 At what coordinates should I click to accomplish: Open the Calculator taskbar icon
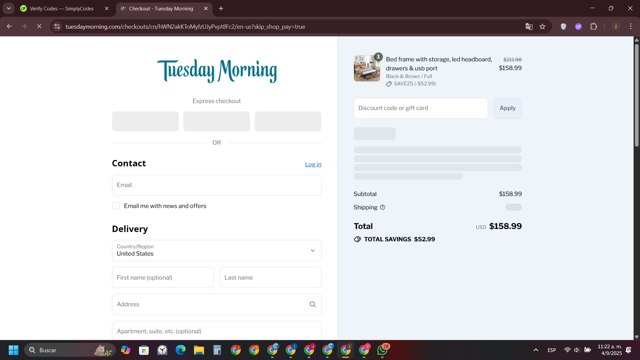coord(217,350)
